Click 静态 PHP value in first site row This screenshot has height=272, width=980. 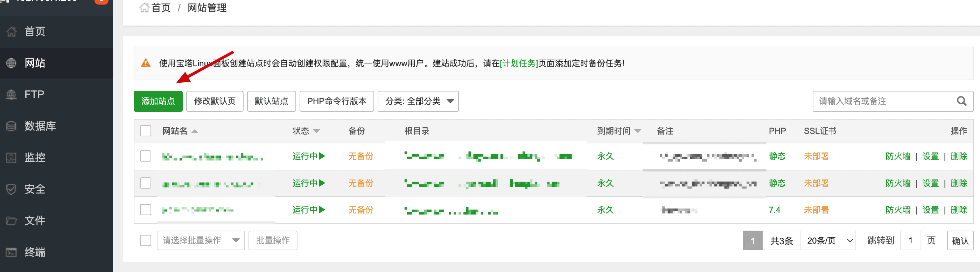pyautogui.click(x=777, y=156)
